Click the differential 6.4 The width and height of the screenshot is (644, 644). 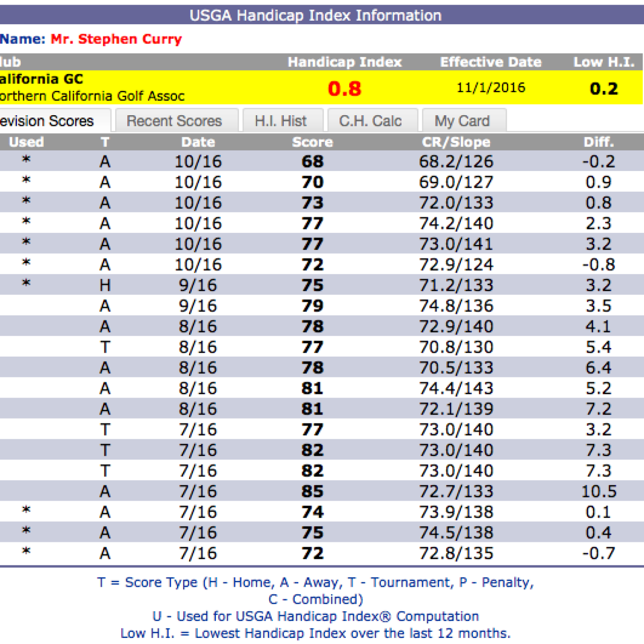point(599,368)
